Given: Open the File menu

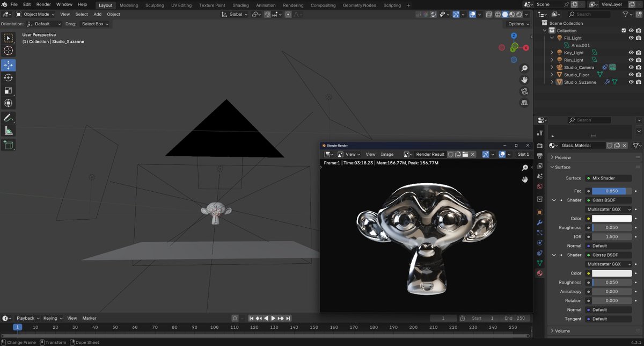Looking at the screenshot, I should (x=14, y=4).
